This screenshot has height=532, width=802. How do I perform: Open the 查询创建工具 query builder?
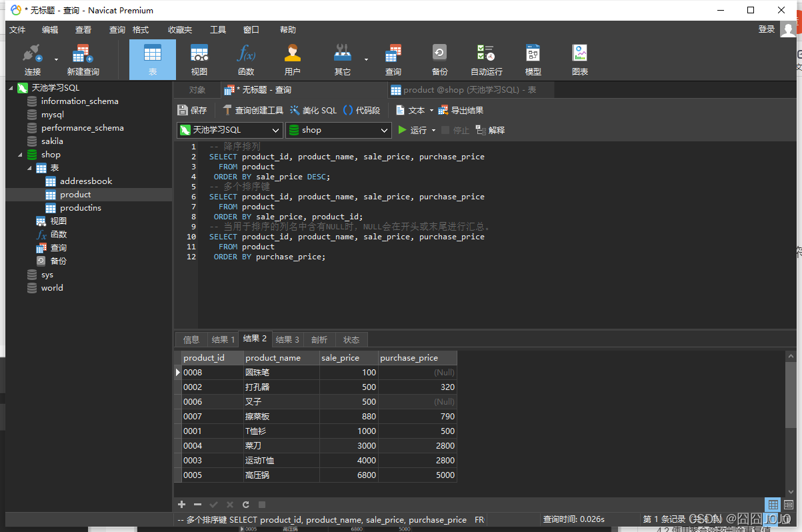tap(253, 110)
